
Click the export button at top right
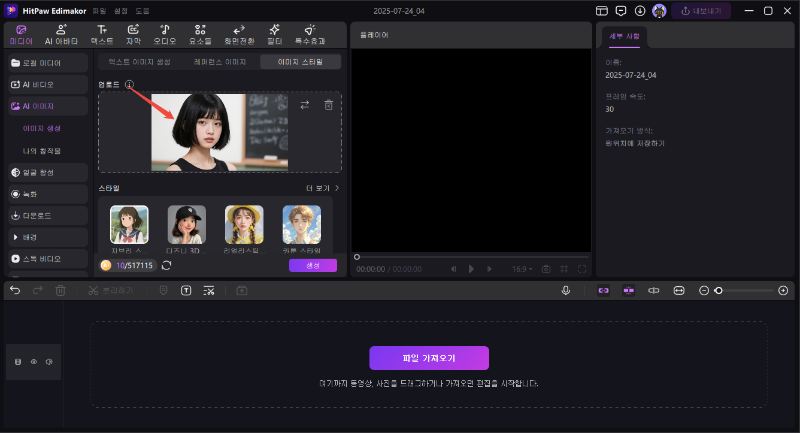click(701, 11)
